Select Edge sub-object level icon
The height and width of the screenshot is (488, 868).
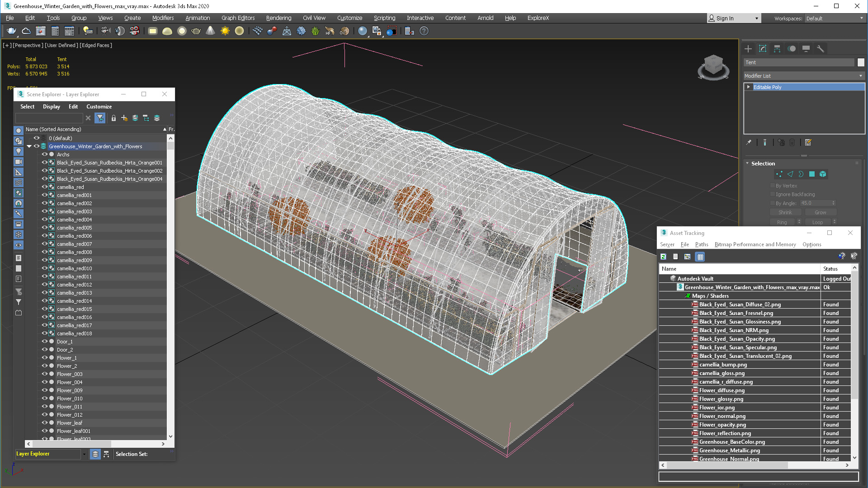coord(790,174)
